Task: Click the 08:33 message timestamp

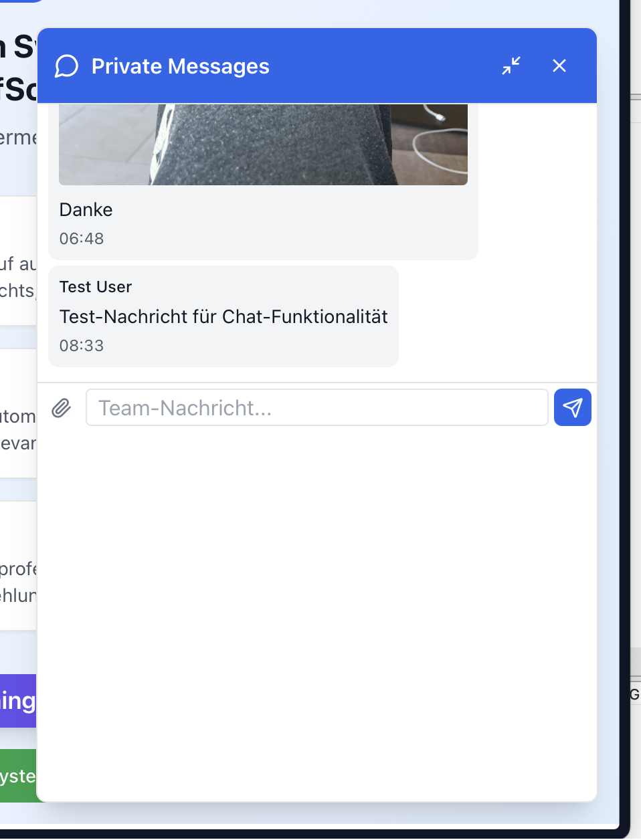Action: point(82,346)
